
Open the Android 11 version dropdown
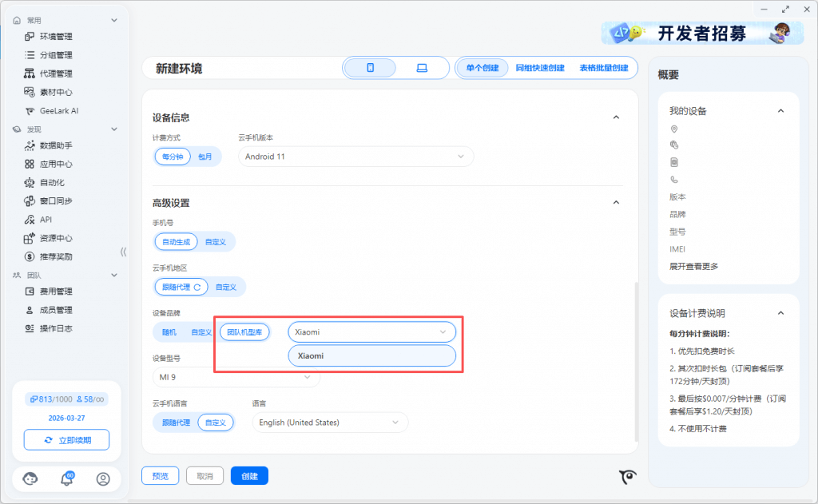[x=355, y=157]
